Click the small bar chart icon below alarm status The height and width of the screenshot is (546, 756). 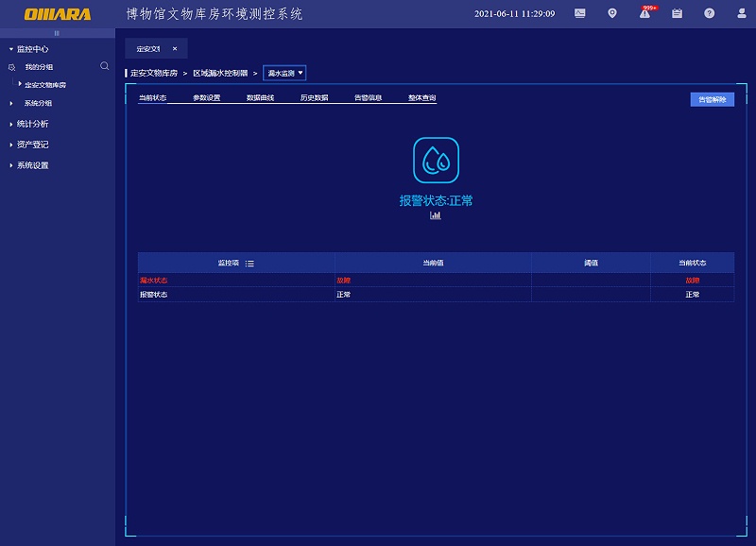(436, 215)
